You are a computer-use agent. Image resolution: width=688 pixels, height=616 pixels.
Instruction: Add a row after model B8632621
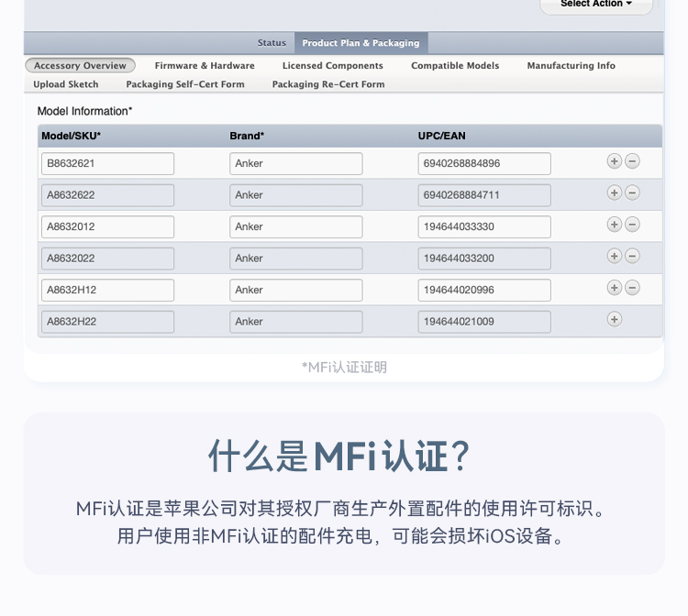coord(615,161)
